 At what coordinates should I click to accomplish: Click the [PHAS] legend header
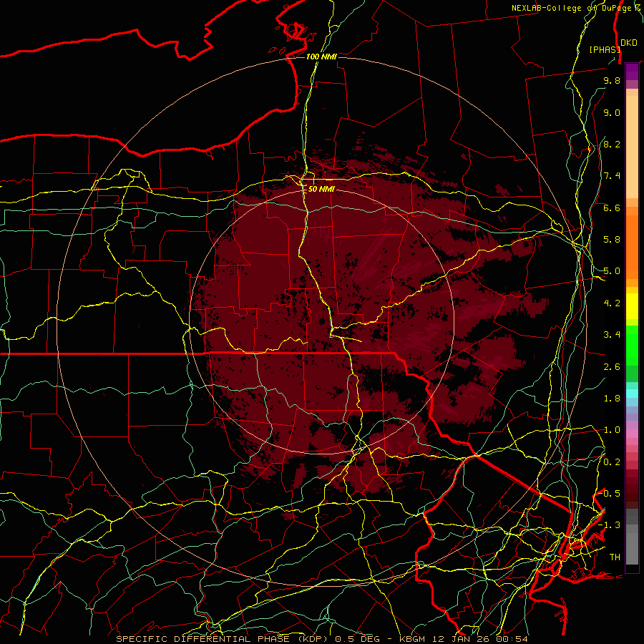[x=605, y=49]
